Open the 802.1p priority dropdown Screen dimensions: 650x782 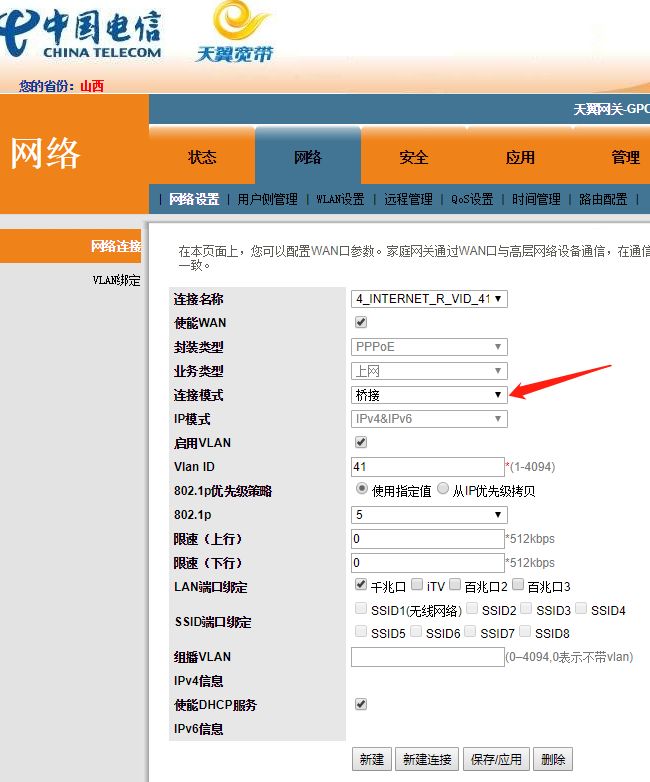[x=429, y=515]
